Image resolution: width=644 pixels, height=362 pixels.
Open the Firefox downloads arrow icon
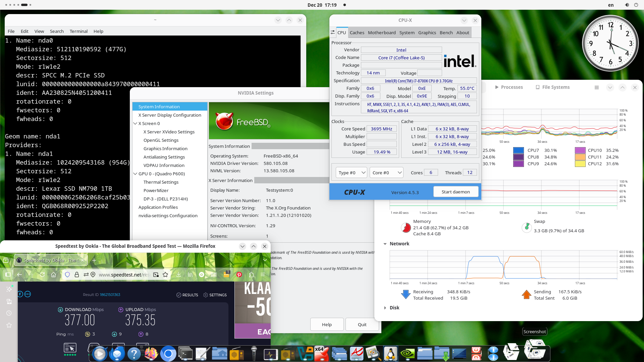[x=179, y=275]
